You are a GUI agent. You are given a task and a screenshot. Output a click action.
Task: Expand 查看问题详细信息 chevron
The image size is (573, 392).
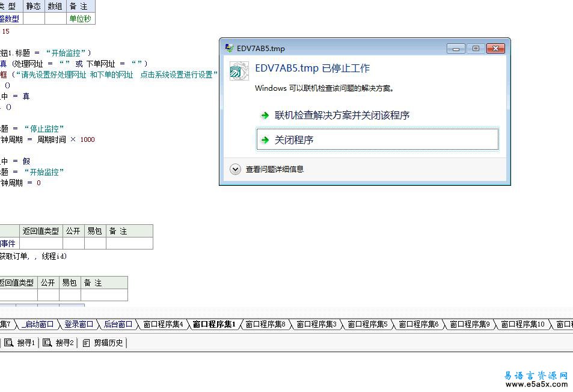[235, 169]
